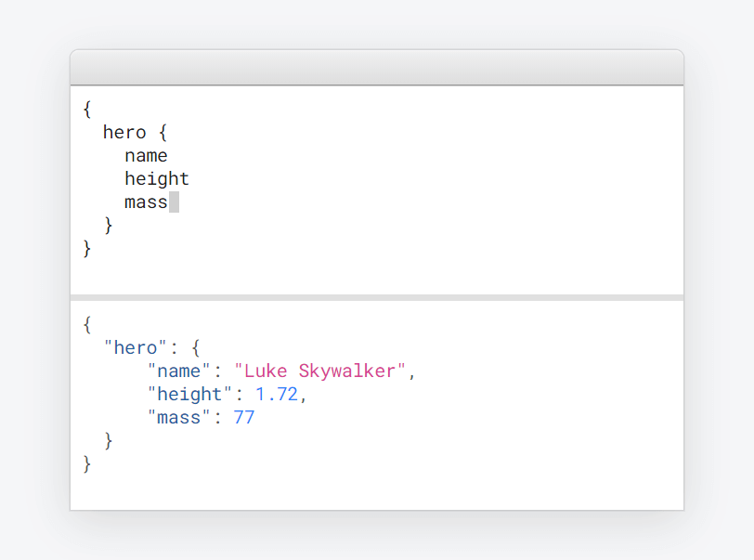Place cursor after the mass field
Image resolution: width=754 pixels, height=560 pixels.
click(x=173, y=202)
